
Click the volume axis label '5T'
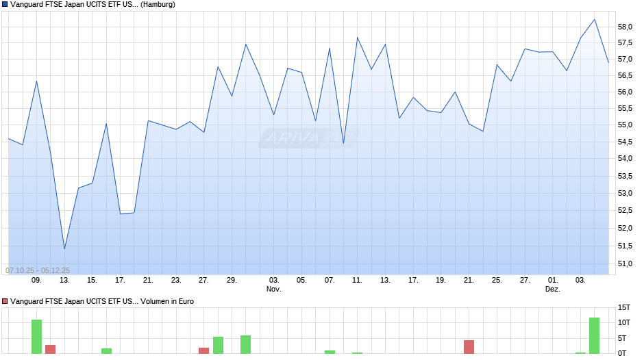(622, 338)
